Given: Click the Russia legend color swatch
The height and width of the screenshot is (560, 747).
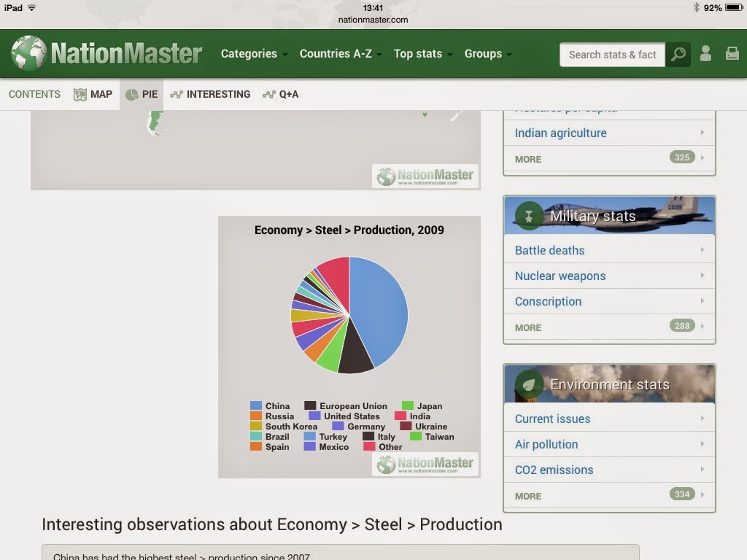Looking at the screenshot, I should (256, 416).
